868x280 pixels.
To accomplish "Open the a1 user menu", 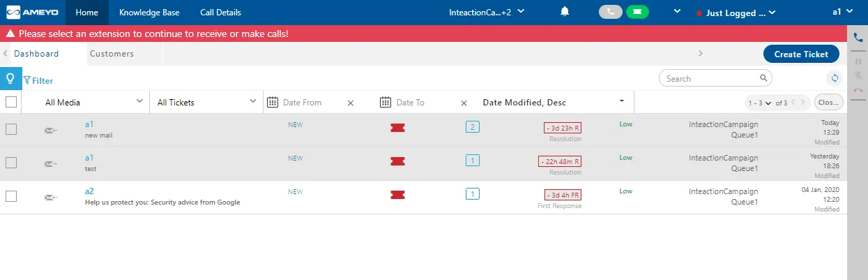I will pos(842,12).
